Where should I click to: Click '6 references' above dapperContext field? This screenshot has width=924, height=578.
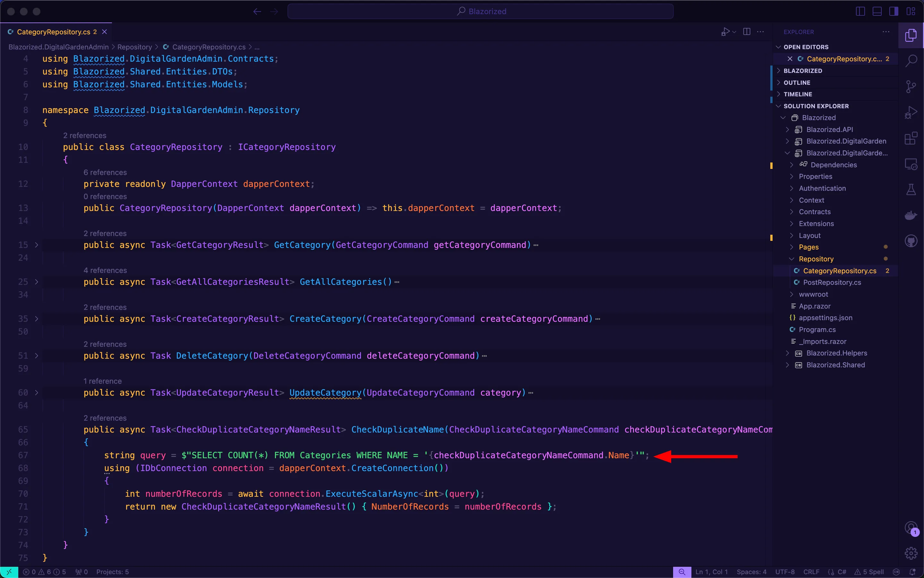[x=105, y=172]
